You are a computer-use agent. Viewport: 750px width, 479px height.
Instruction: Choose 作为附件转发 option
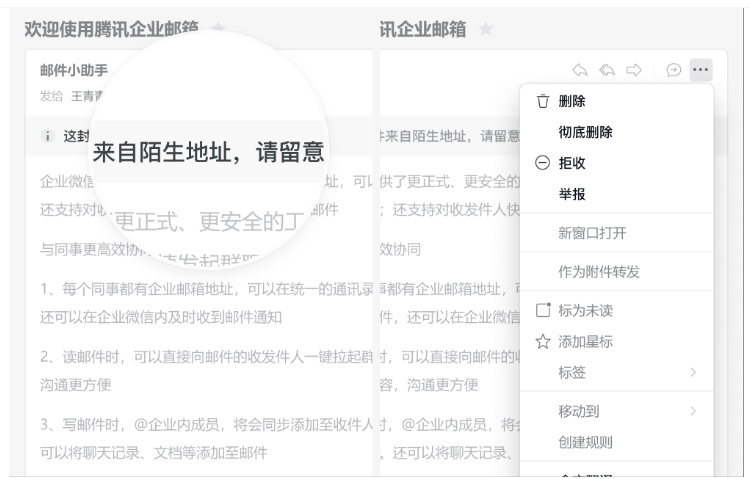pyautogui.click(x=598, y=272)
